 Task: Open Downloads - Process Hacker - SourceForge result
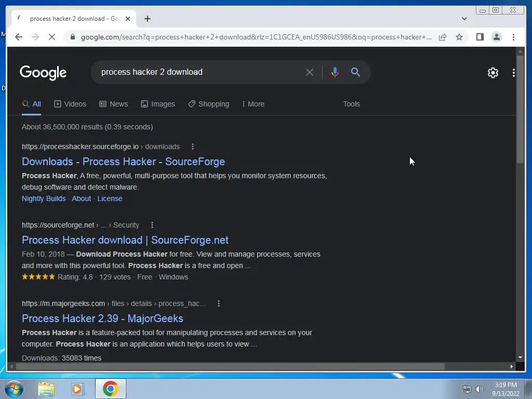coord(123,162)
